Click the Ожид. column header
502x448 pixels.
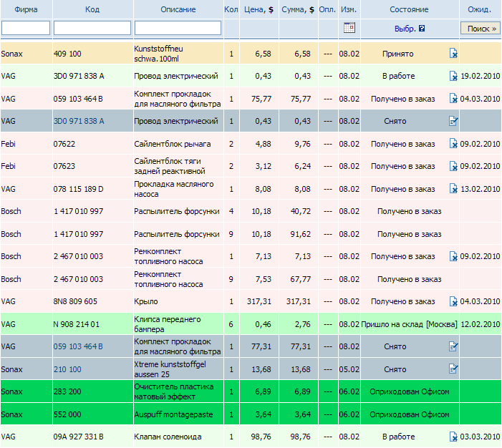pos(479,9)
